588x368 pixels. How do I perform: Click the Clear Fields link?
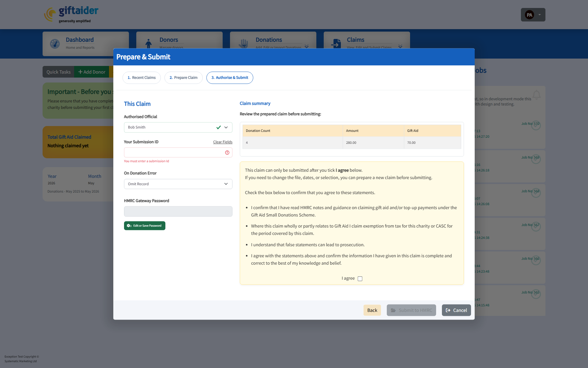[223, 142]
